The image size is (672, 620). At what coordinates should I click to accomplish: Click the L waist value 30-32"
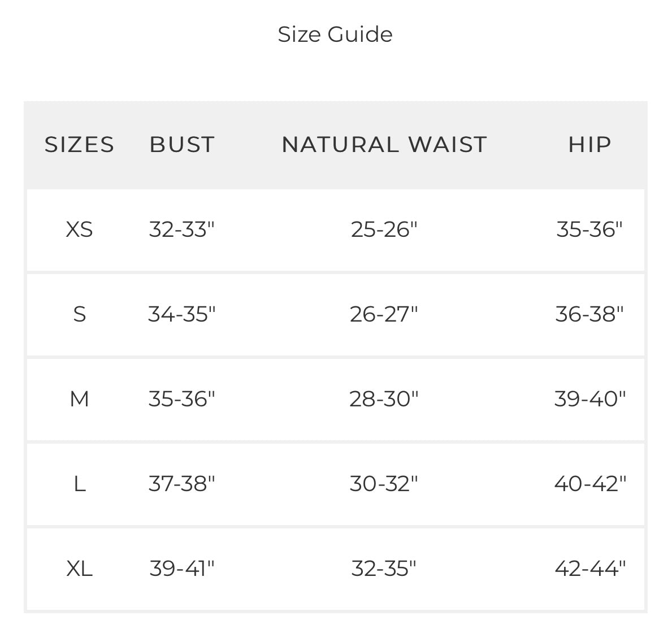pos(384,484)
